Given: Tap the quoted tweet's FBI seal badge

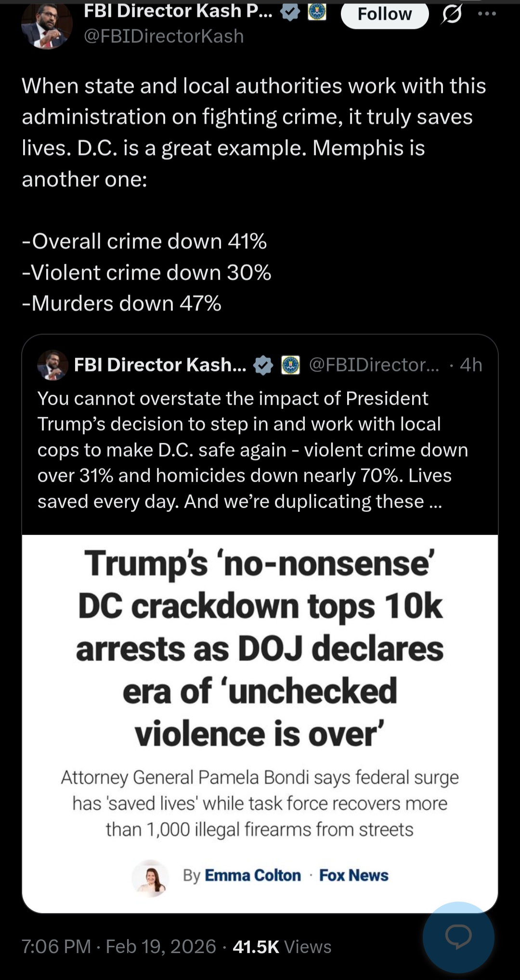Looking at the screenshot, I should 290,365.
